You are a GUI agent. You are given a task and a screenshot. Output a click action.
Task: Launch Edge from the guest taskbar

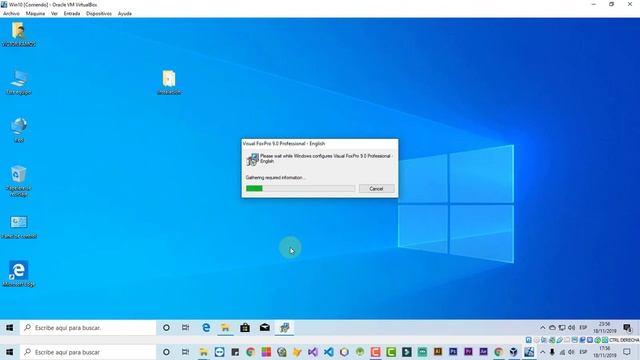coord(206,328)
